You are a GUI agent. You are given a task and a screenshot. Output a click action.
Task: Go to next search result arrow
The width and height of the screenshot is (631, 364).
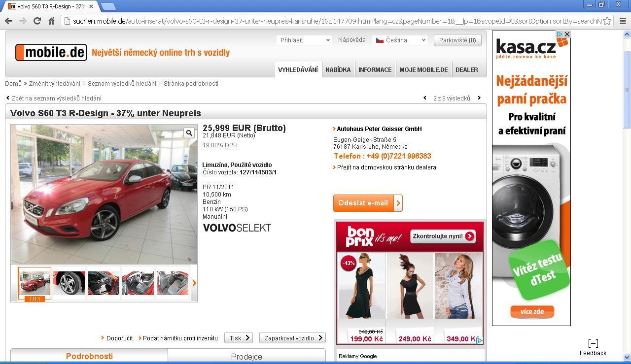[479, 98]
